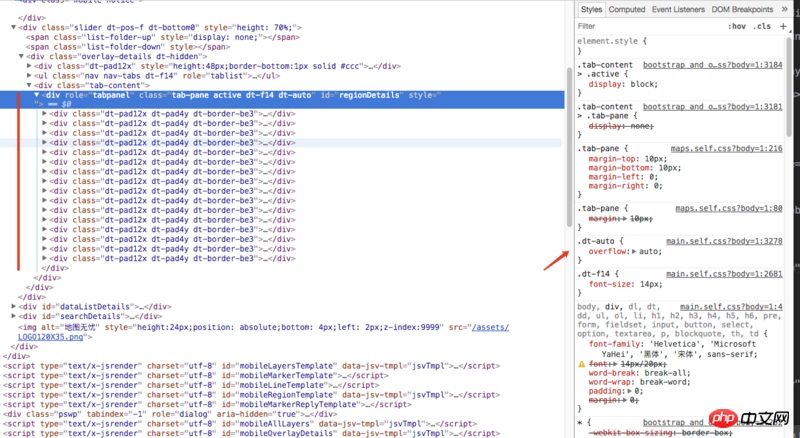Open maps.self.css?body=1:80 source link
Image resolution: width=800 pixels, height=438 pixels.
pos(729,208)
